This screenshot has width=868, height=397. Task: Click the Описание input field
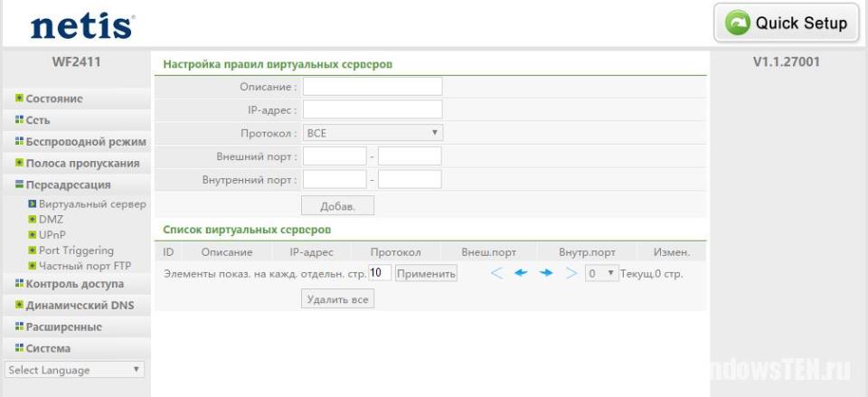[x=372, y=87]
